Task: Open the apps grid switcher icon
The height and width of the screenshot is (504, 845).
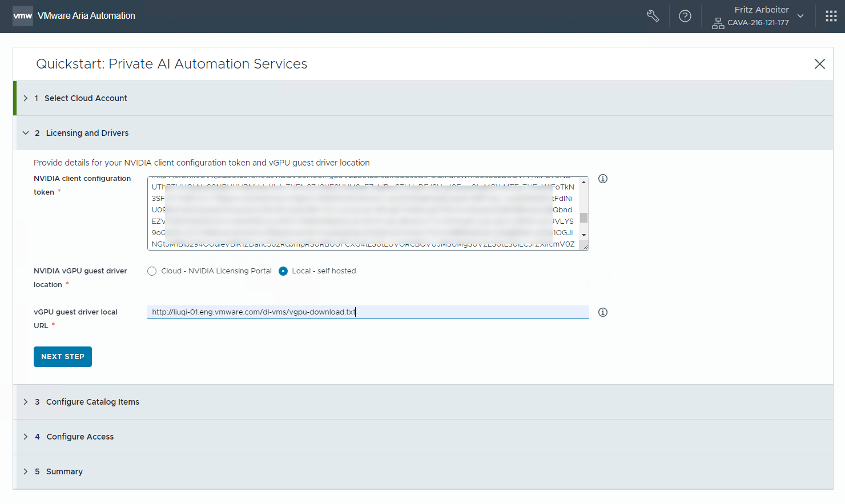Action: (x=831, y=16)
